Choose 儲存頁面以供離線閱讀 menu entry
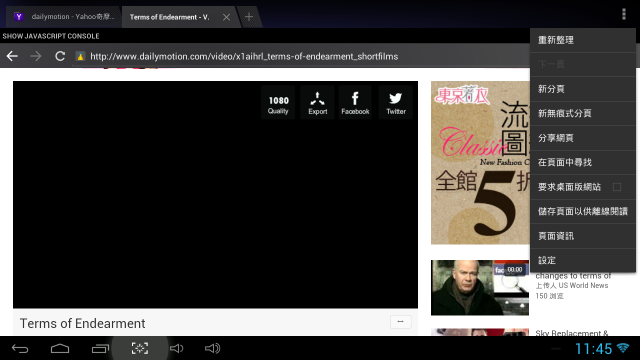640x360 pixels. tap(583, 211)
